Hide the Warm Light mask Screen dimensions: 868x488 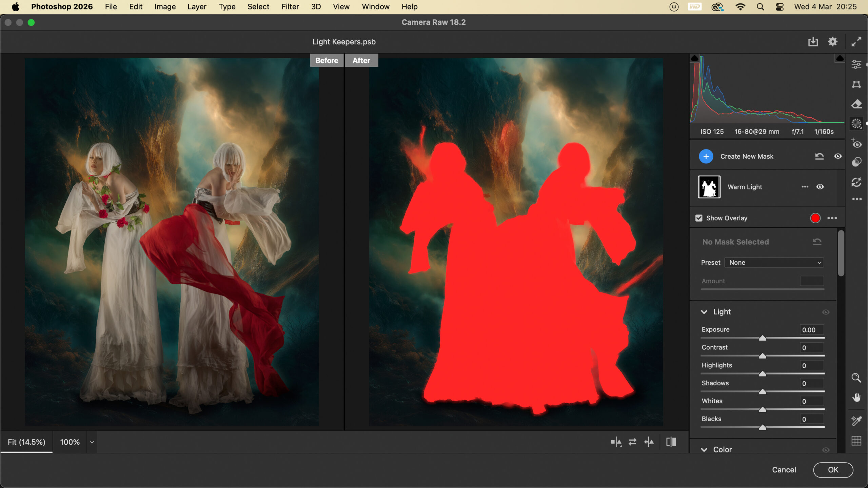point(820,187)
